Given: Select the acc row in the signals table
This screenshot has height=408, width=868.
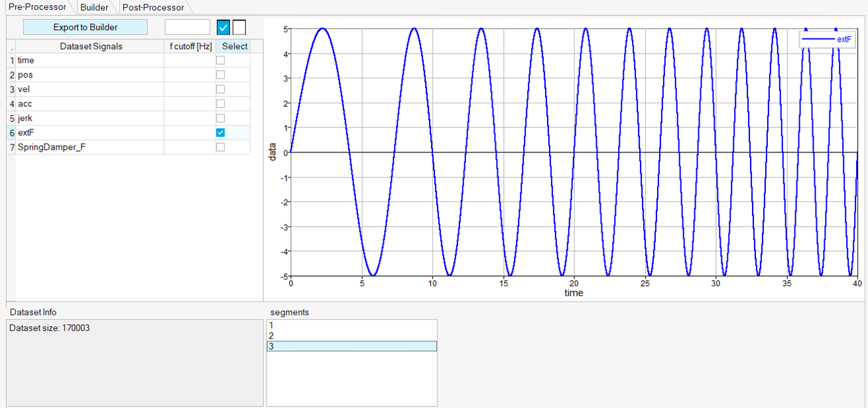Looking at the screenshot, I should pyautogui.click(x=90, y=104).
